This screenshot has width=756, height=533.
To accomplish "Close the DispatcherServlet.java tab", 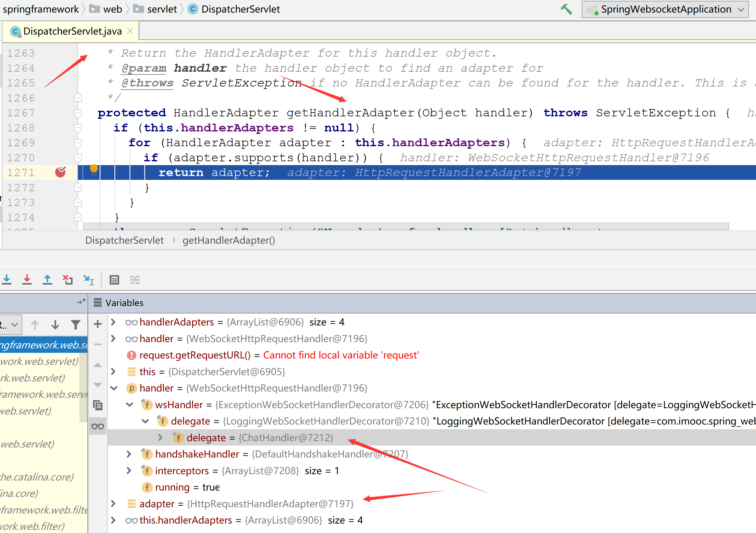I will tap(130, 31).
